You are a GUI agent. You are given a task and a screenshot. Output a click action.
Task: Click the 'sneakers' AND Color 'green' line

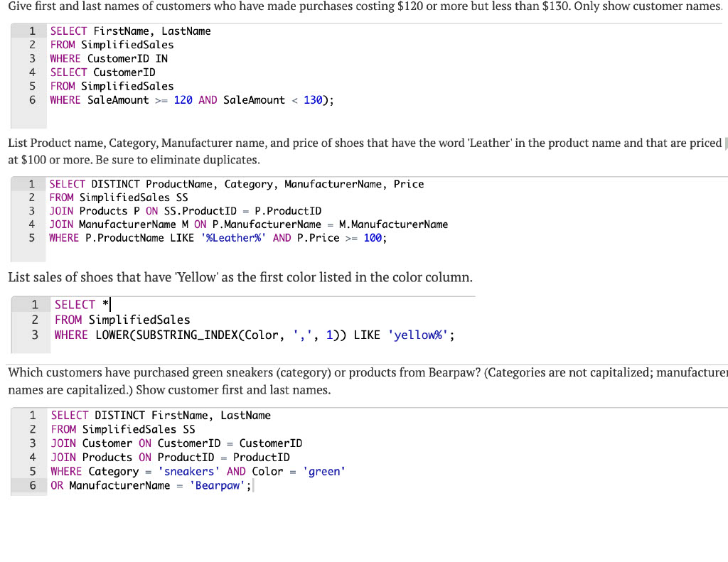tap(198, 472)
